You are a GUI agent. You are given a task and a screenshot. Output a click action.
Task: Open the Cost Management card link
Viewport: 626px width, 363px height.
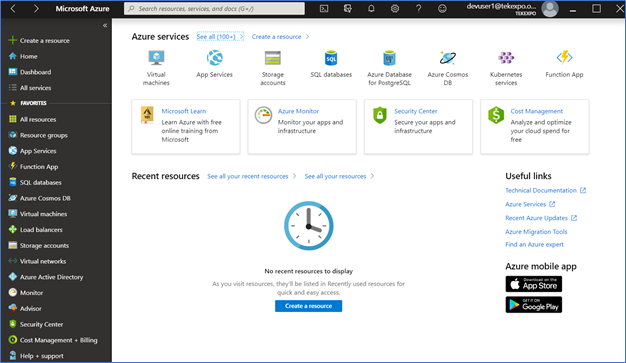click(x=537, y=111)
